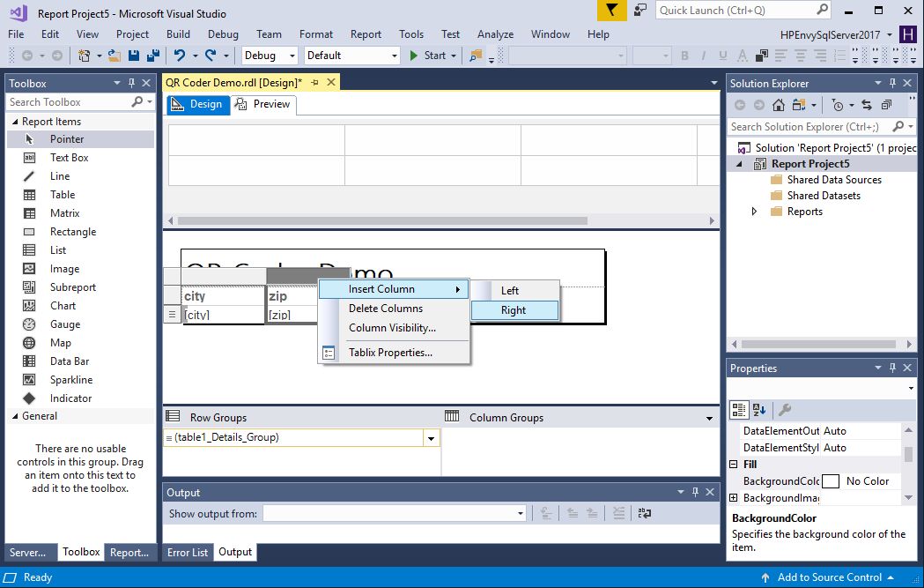Click the feedback notification flag icon
The image size is (924, 588).
[x=610, y=11]
